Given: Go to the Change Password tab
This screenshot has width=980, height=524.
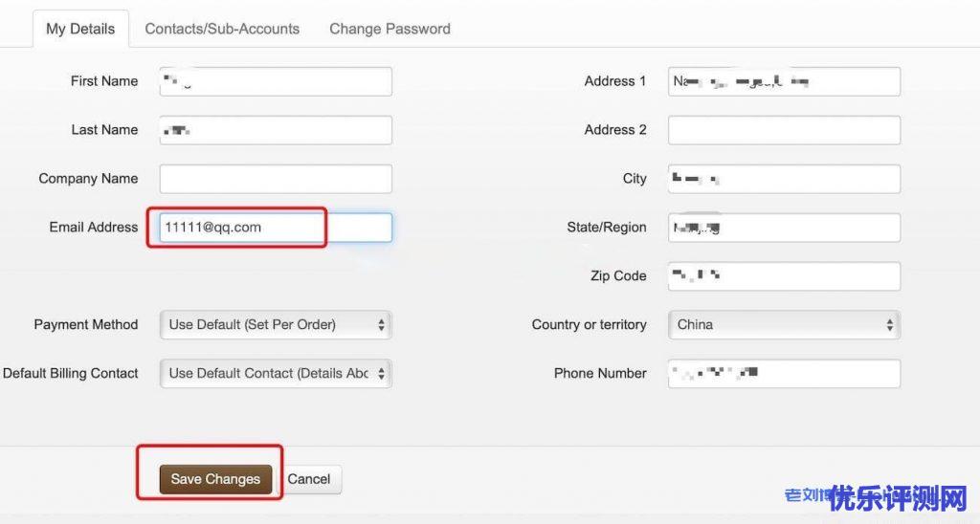Looking at the screenshot, I should pos(390,29).
